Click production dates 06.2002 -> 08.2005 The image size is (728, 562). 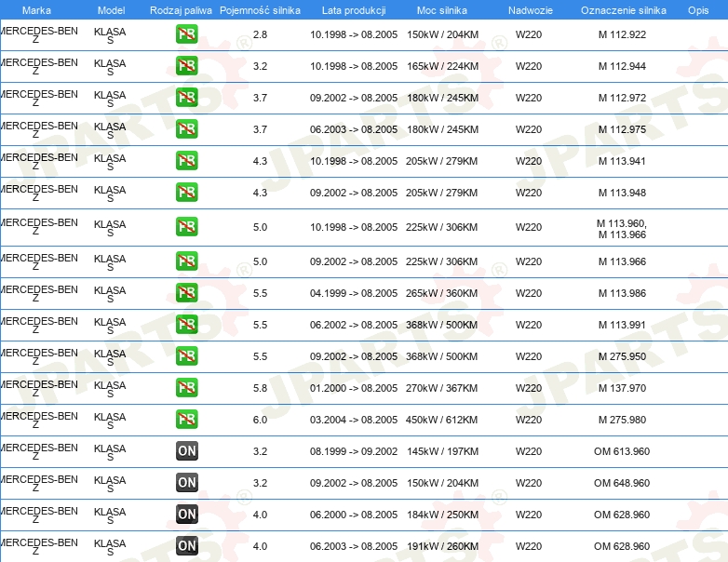pos(354,325)
